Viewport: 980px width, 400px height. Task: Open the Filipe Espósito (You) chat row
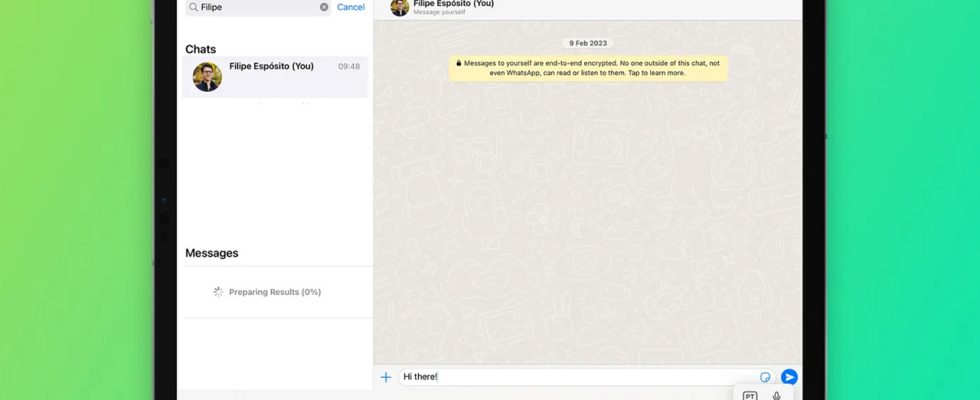[x=275, y=77]
